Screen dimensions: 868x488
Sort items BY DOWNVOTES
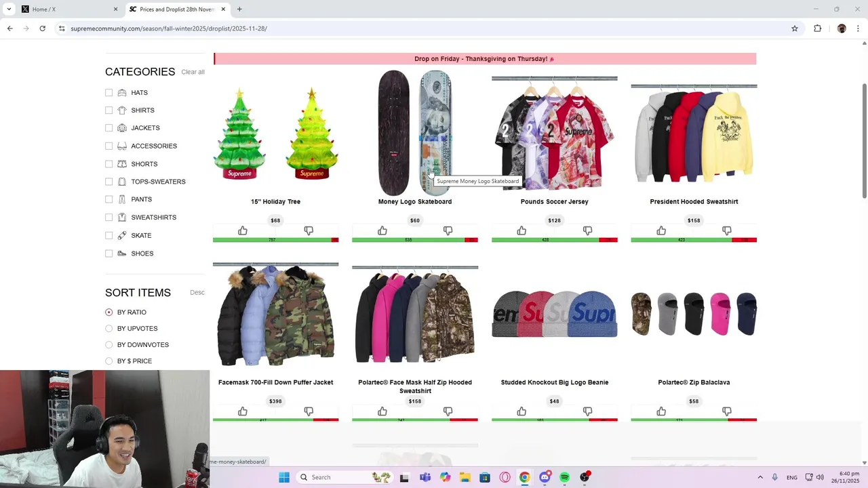click(108, 345)
